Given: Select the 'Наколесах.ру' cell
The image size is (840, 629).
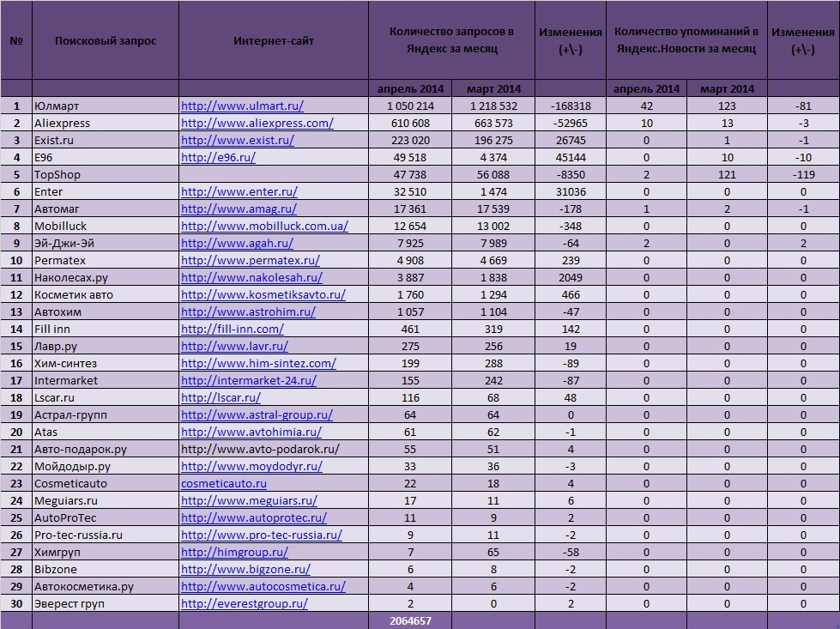Looking at the screenshot, I should tap(106, 277).
